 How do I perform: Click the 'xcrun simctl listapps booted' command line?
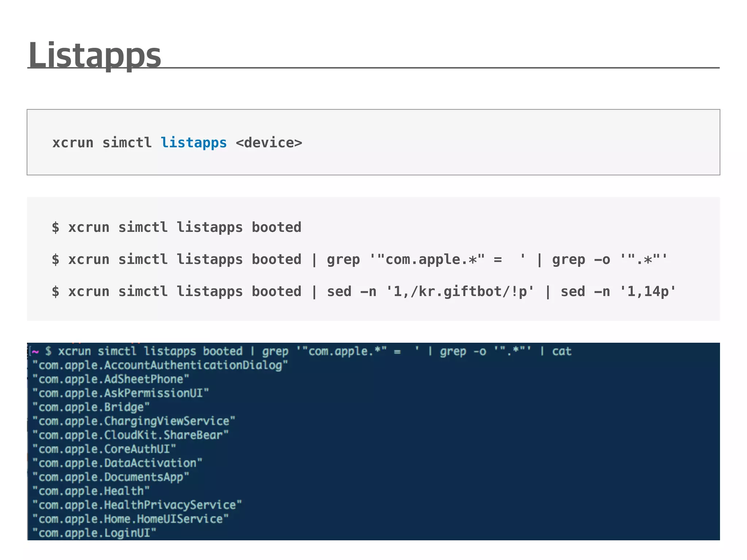point(177,227)
